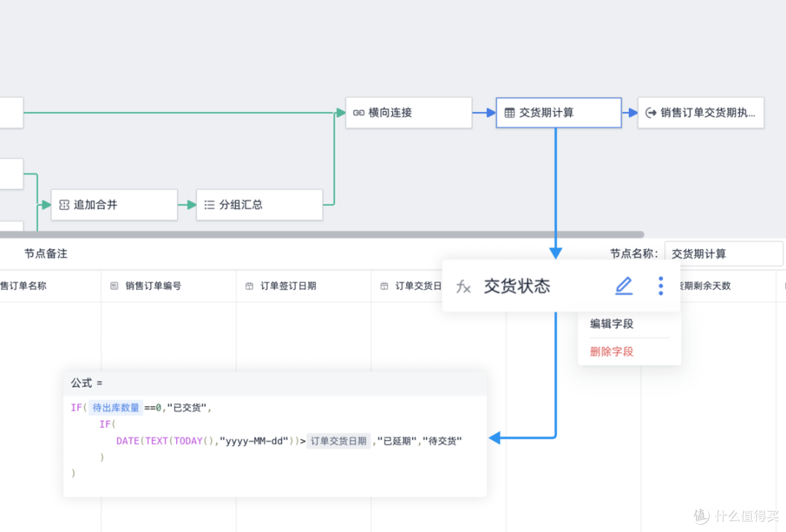
Task: Click the 售订单名称 column header
Action: (x=23, y=286)
